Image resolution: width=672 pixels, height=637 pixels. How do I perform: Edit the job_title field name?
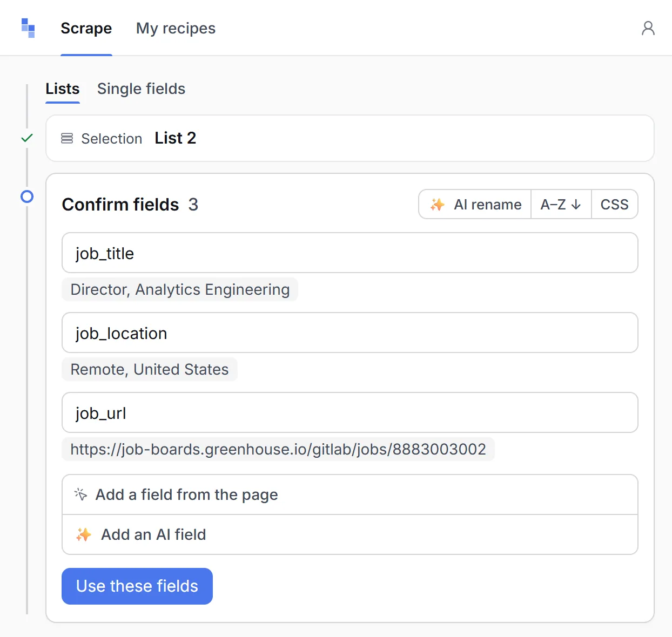click(x=350, y=253)
